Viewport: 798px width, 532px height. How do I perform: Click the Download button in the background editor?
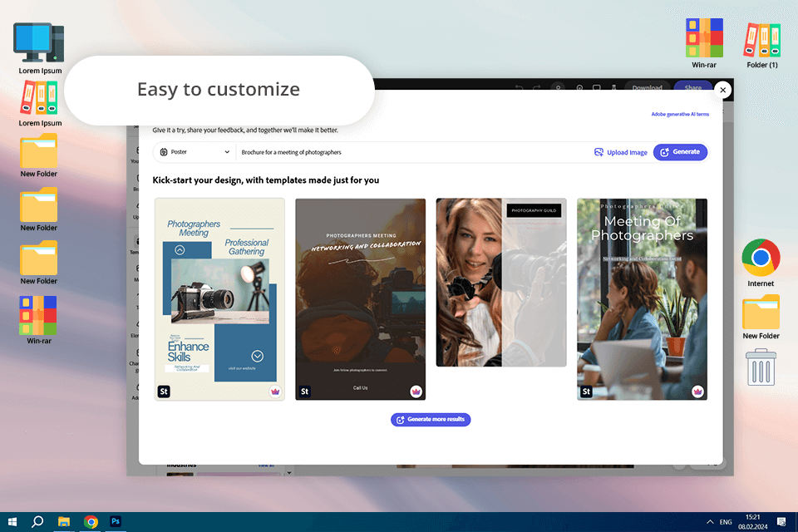click(647, 86)
